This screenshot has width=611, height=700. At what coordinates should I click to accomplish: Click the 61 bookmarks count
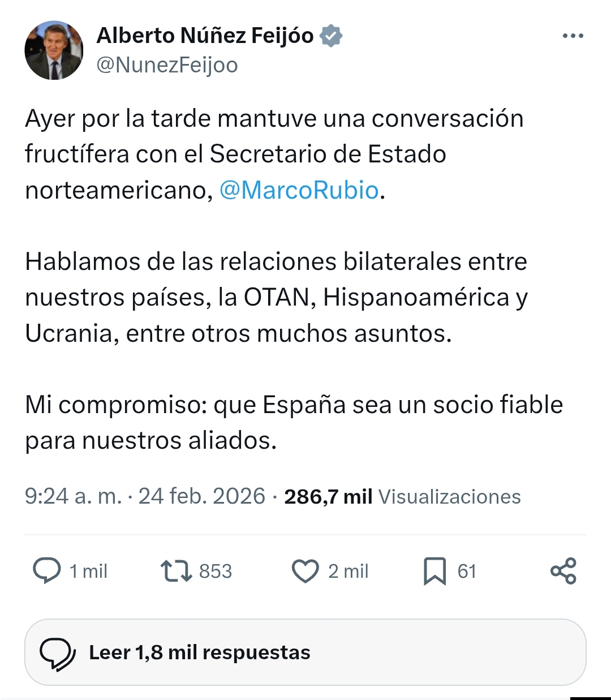467,572
